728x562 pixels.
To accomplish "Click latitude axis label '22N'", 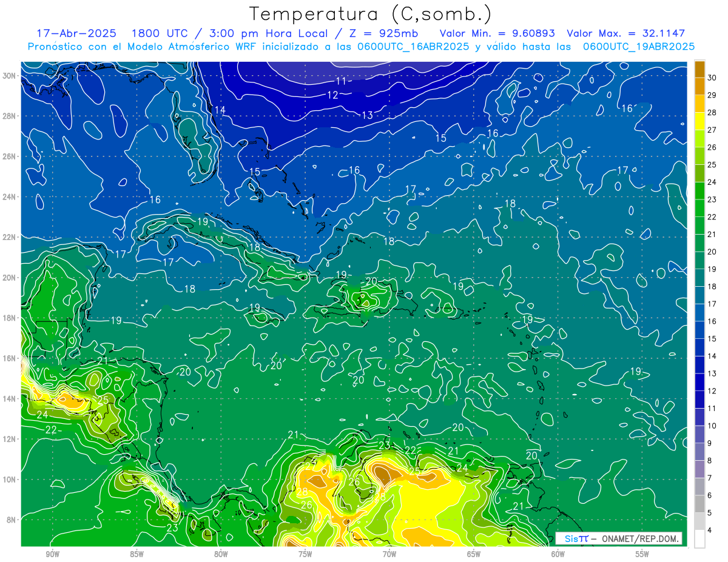I will click(x=9, y=237).
